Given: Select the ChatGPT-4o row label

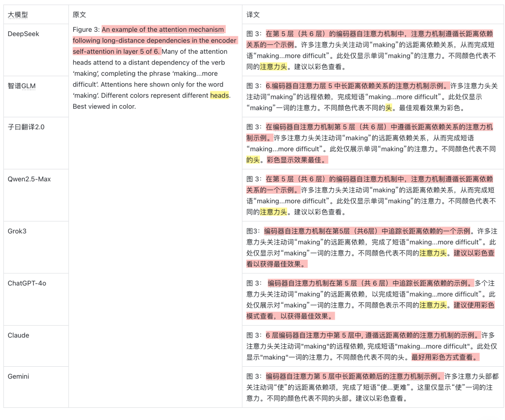Looking at the screenshot, I should click(27, 284).
